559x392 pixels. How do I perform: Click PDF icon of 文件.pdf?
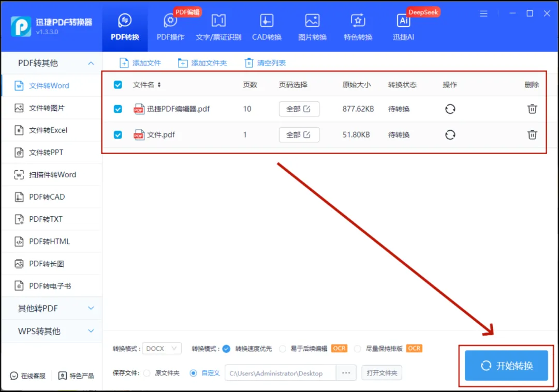[139, 135]
